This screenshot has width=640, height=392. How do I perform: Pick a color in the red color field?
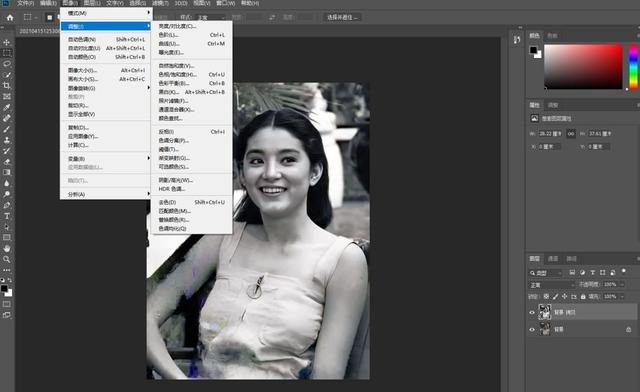583,67
